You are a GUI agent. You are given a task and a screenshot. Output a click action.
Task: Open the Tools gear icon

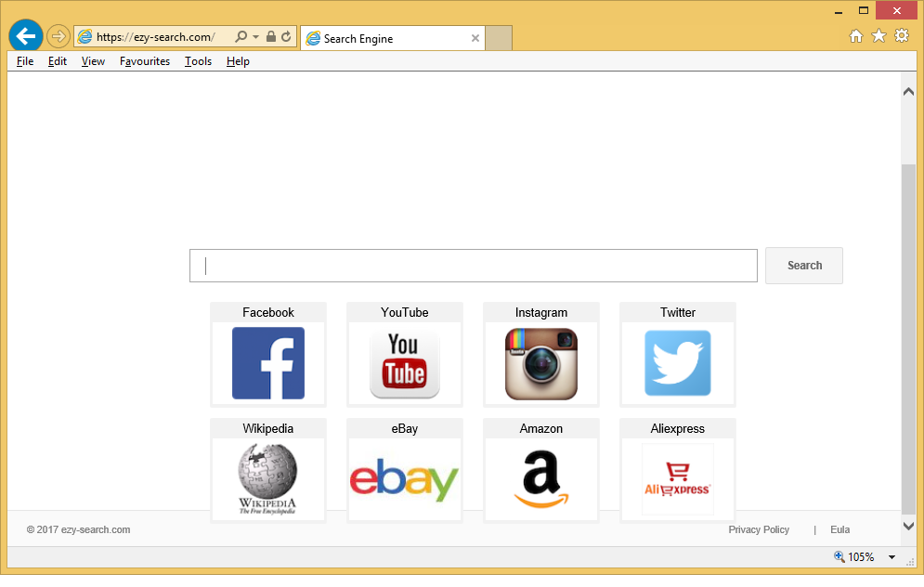[x=902, y=37]
